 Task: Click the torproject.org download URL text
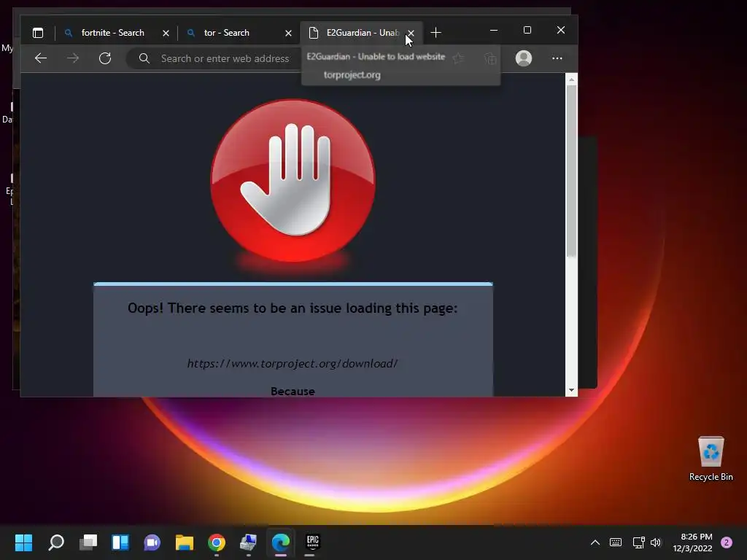pos(293,363)
